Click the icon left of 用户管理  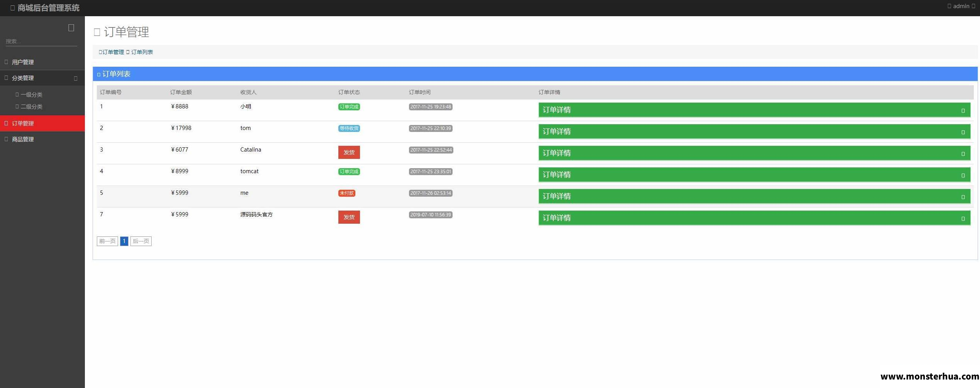point(6,62)
